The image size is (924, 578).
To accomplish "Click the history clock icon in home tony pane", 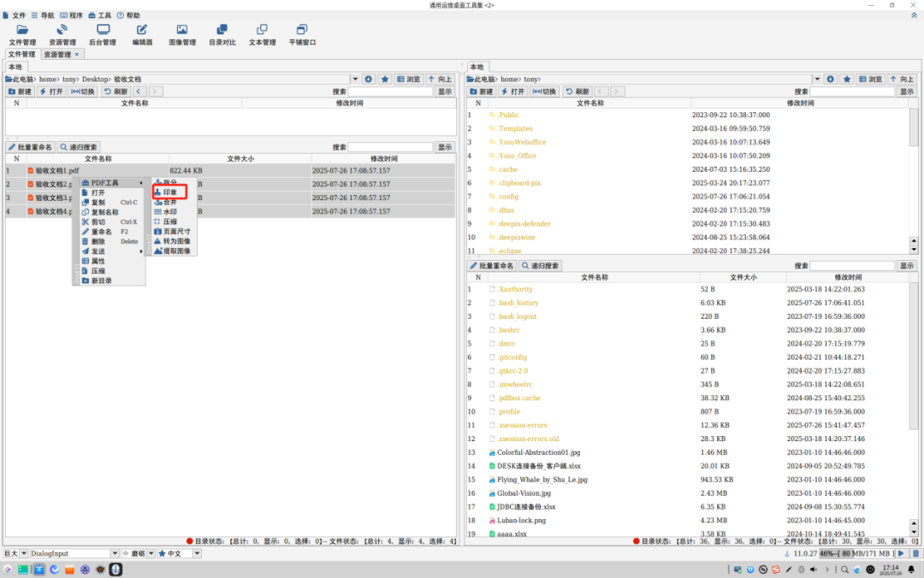I will tap(830, 79).
